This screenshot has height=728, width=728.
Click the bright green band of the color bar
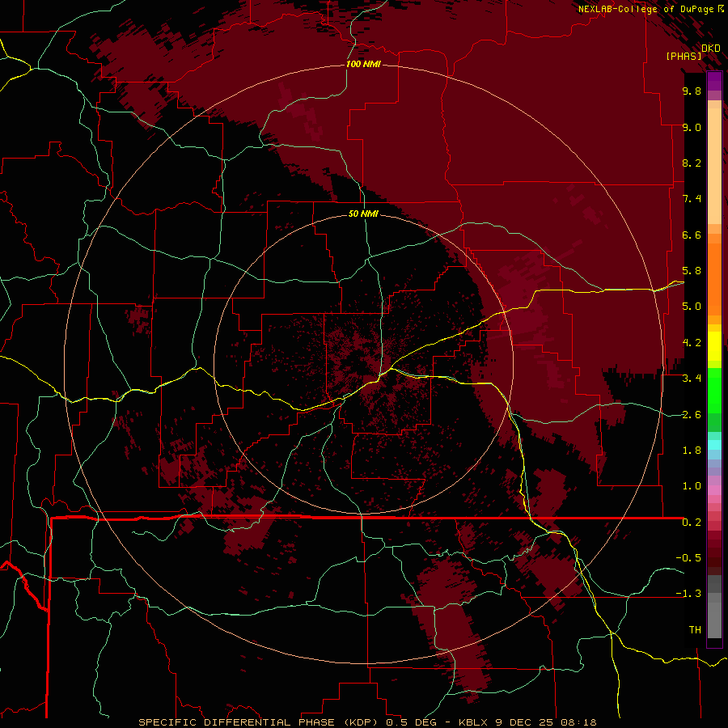pyautogui.click(x=714, y=392)
